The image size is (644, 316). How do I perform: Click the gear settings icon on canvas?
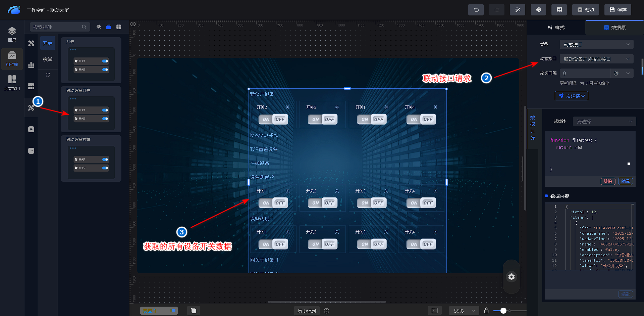[511, 277]
